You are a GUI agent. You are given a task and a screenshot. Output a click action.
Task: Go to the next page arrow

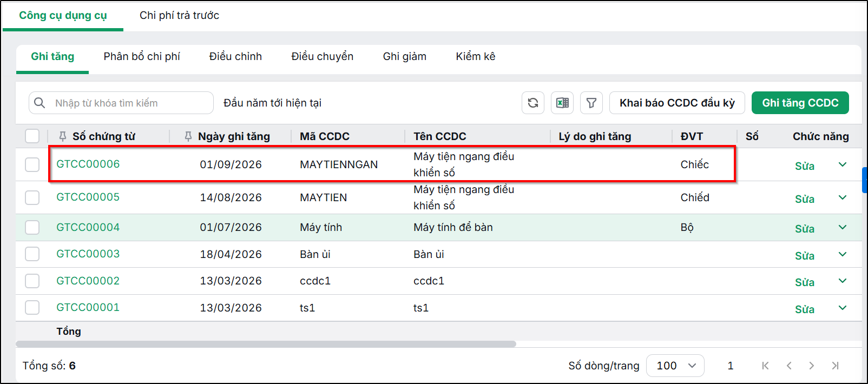point(811,366)
